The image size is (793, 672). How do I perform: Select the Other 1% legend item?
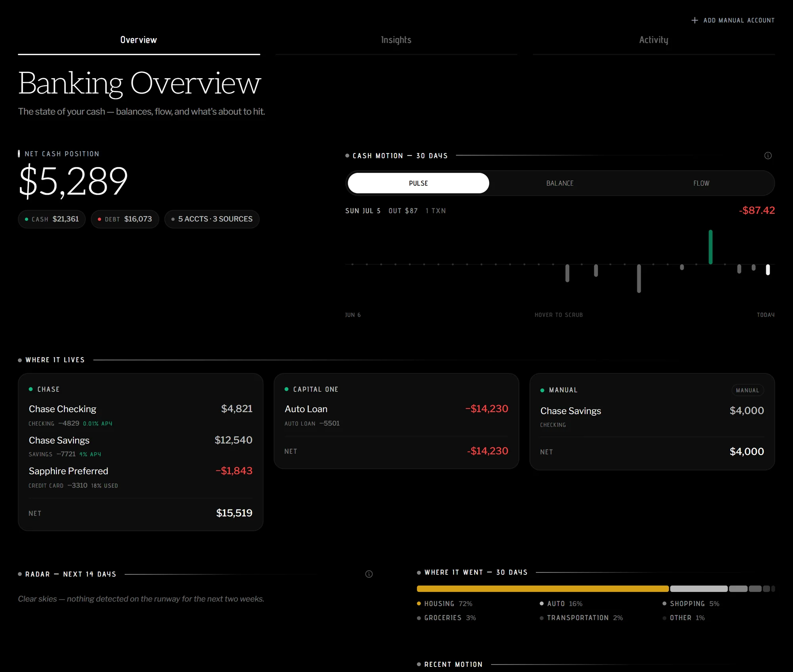tap(684, 618)
